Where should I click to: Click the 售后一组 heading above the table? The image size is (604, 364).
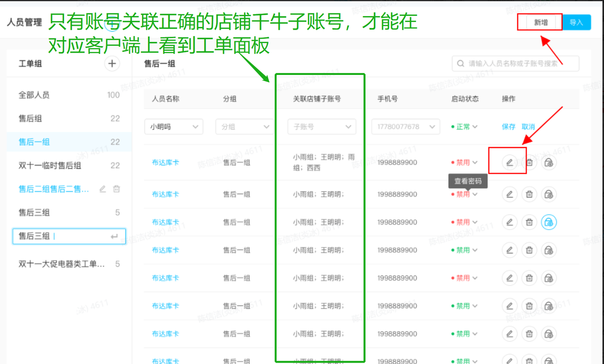[159, 64]
